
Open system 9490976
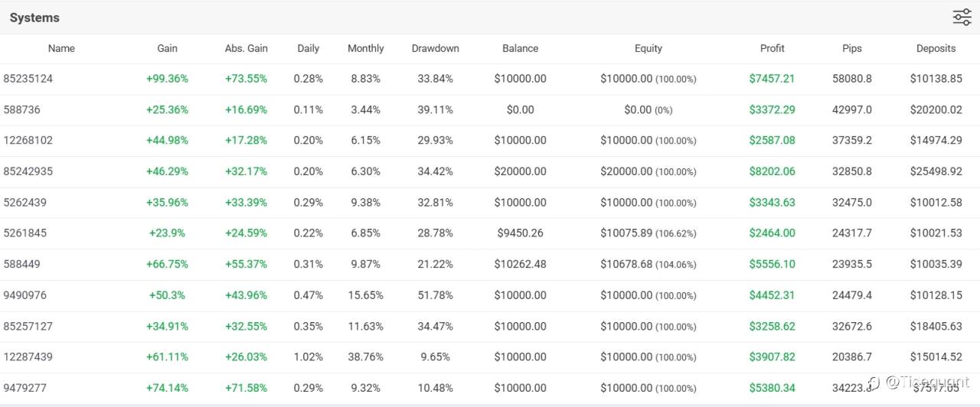[x=25, y=295]
